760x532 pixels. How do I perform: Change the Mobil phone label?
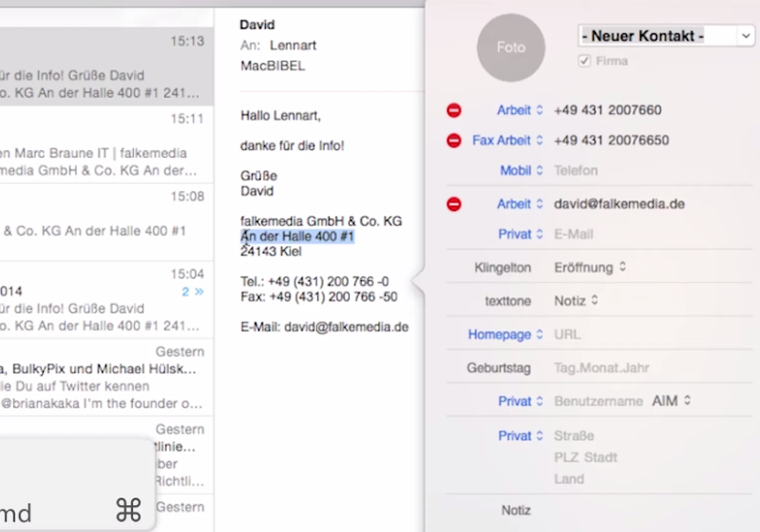(521, 171)
